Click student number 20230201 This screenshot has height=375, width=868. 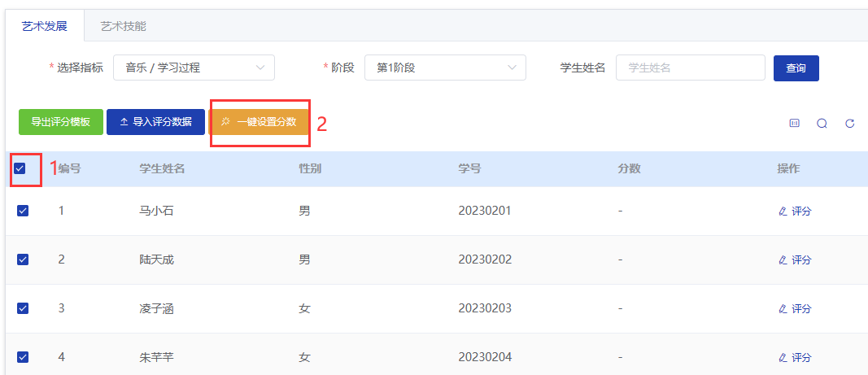[x=485, y=211]
